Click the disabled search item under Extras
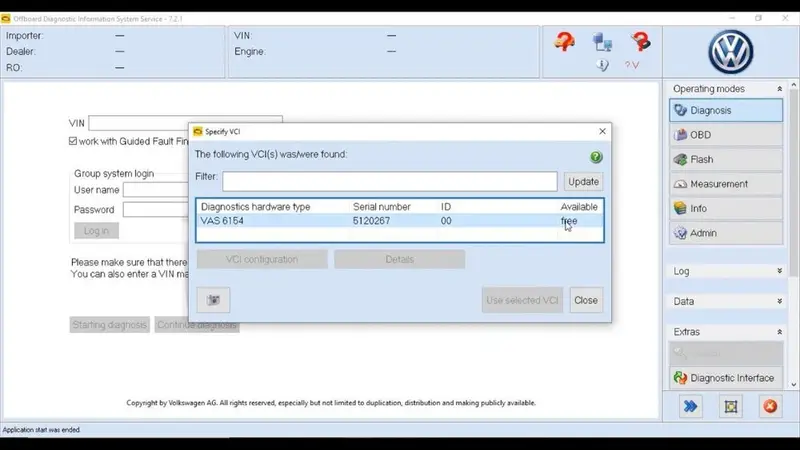The image size is (800, 450). [726, 353]
